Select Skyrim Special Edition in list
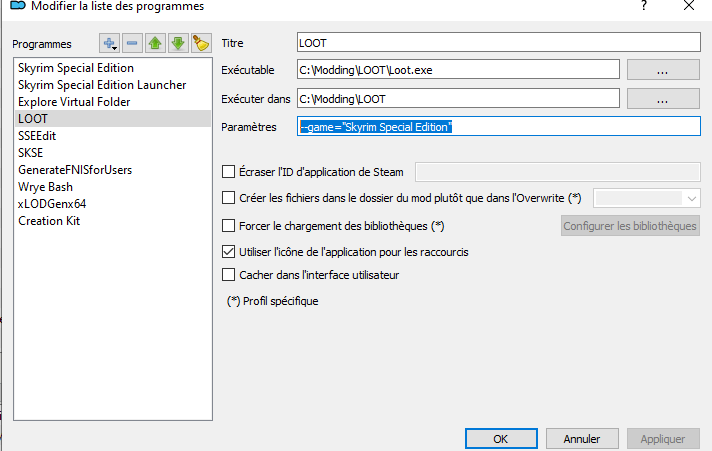The width and height of the screenshot is (712, 451). point(113,68)
